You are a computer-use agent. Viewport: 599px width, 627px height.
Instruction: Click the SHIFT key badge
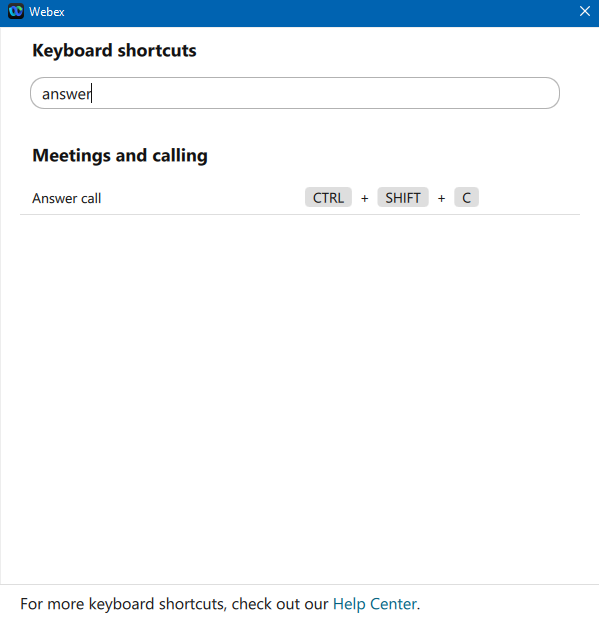[x=403, y=198]
